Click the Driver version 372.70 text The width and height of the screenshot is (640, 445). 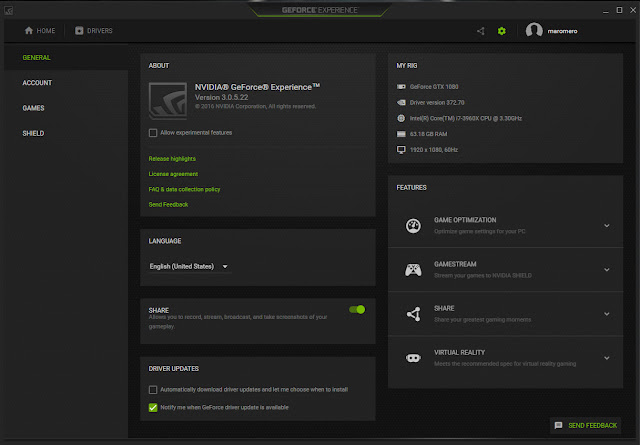(437, 102)
